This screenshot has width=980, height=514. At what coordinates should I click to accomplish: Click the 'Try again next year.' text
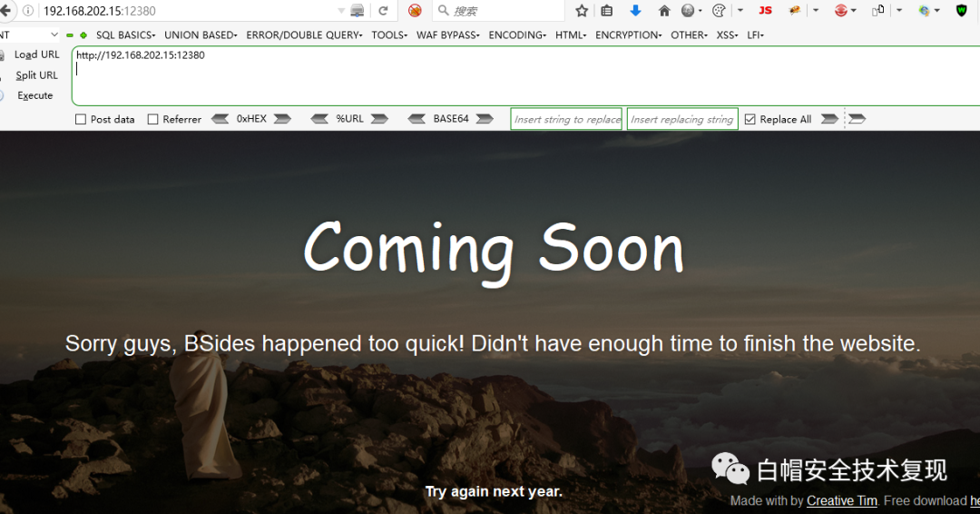pyautogui.click(x=494, y=491)
